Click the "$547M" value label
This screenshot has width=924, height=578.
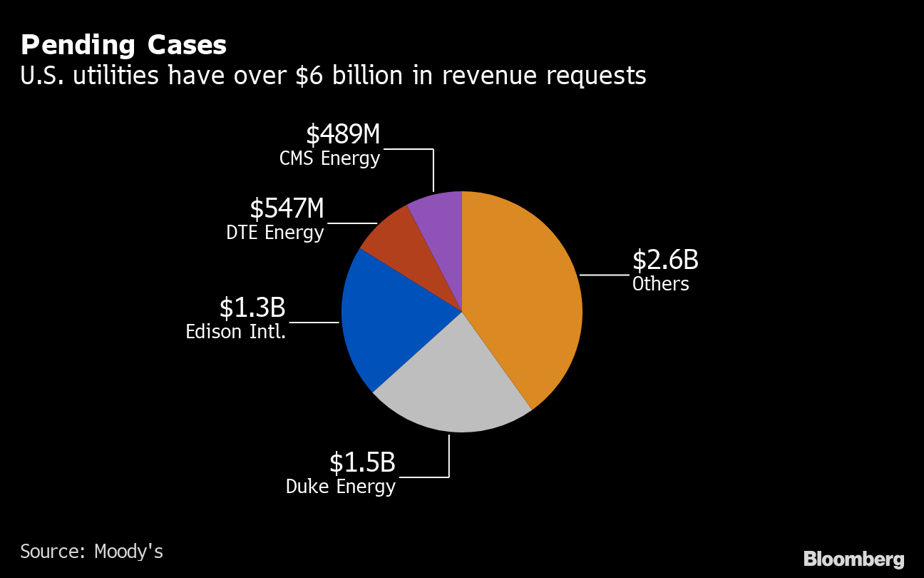tap(287, 208)
